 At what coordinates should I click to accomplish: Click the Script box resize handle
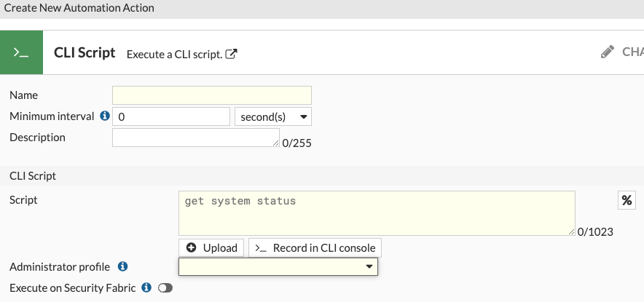click(572, 232)
